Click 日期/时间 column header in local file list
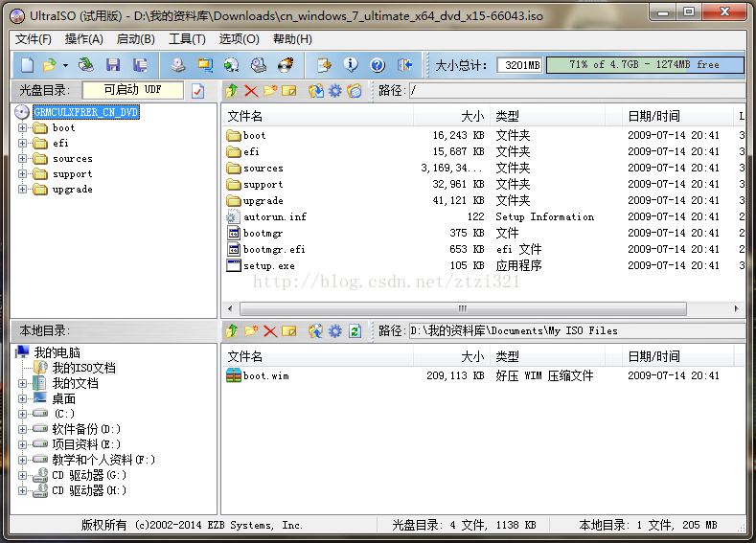Image resolution: width=756 pixels, height=543 pixels. (677, 356)
